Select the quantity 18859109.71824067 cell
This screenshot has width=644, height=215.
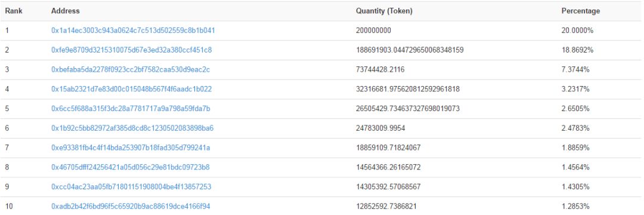[388, 148]
